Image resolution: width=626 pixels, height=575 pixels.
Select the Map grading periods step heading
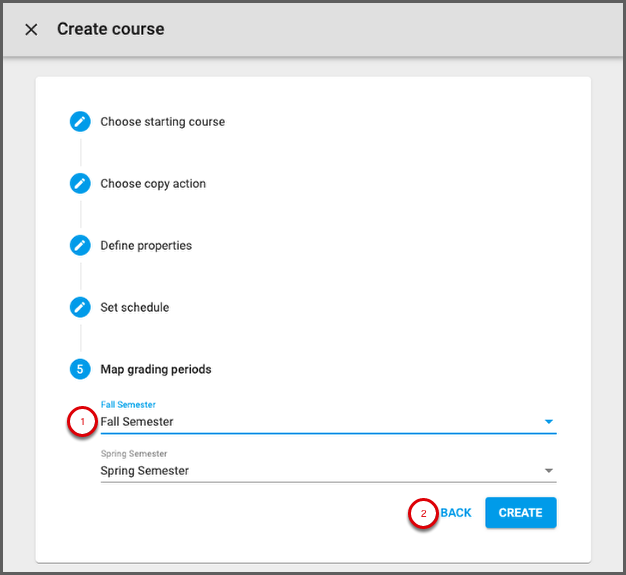(156, 370)
